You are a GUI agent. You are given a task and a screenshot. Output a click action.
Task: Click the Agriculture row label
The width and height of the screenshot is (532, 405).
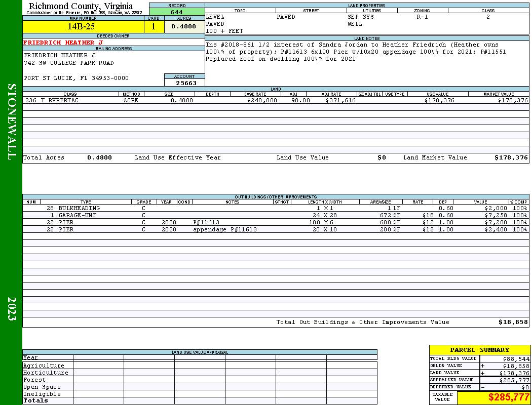pyautogui.click(x=44, y=366)
